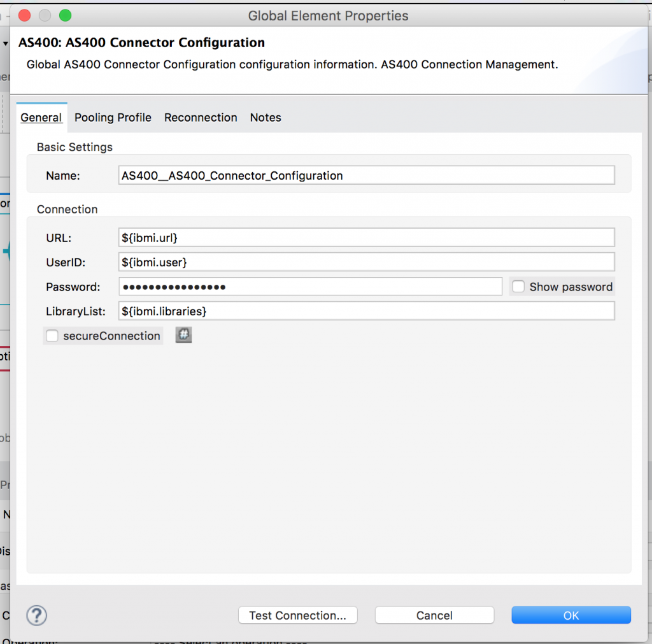Click into the URL field
The image size is (652, 644).
tap(366, 238)
